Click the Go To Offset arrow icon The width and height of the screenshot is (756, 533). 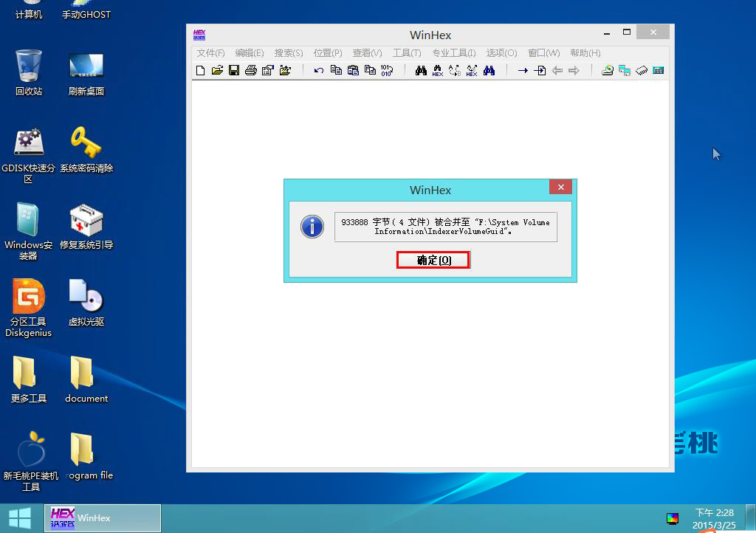[523, 70]
